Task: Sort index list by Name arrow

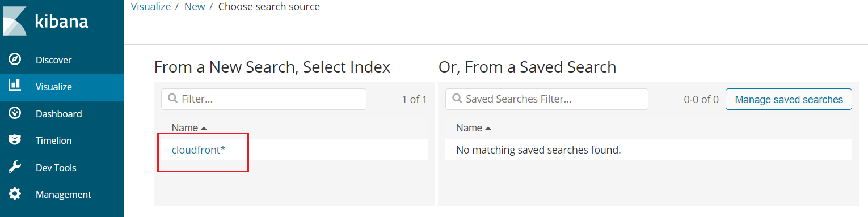Action: [203, 129]
